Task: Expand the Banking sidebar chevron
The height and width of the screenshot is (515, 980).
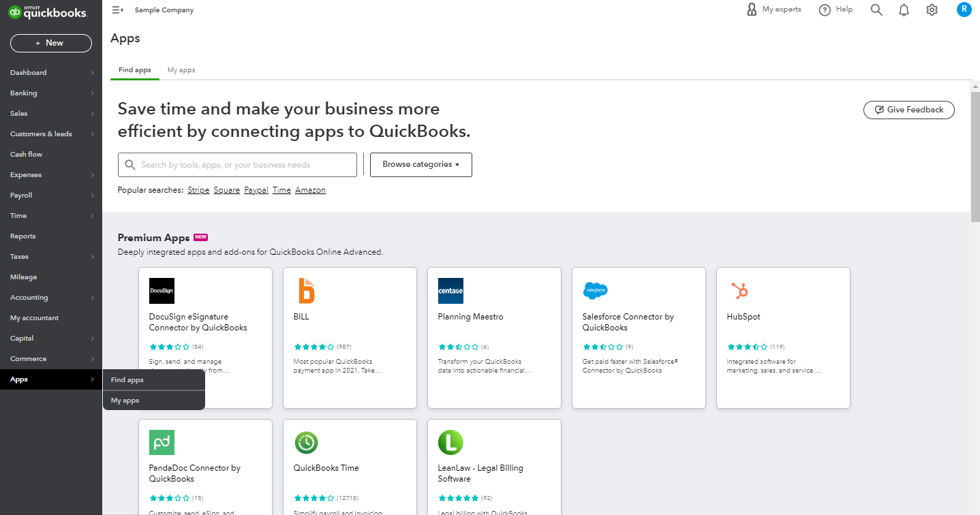Action: (92, 93)
